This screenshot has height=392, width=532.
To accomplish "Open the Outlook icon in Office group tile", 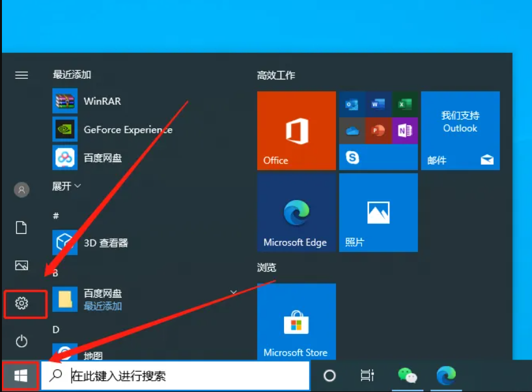I will (352, 105).
